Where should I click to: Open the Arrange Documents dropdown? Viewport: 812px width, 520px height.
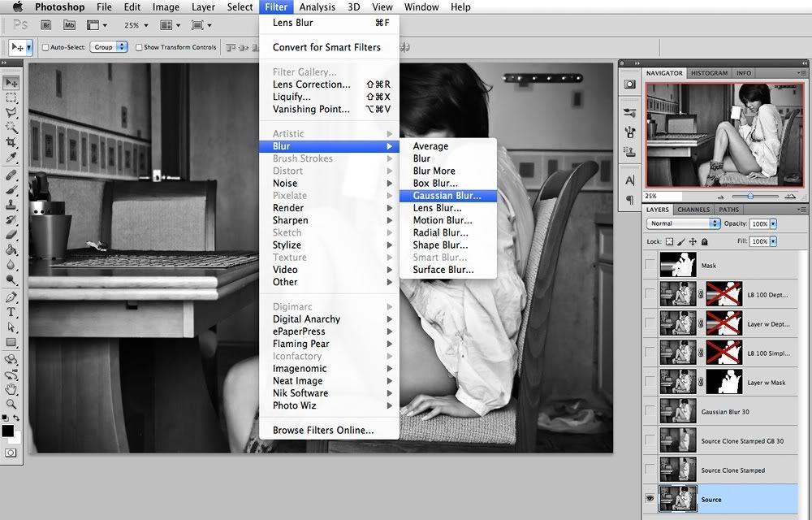coord(170,25)
